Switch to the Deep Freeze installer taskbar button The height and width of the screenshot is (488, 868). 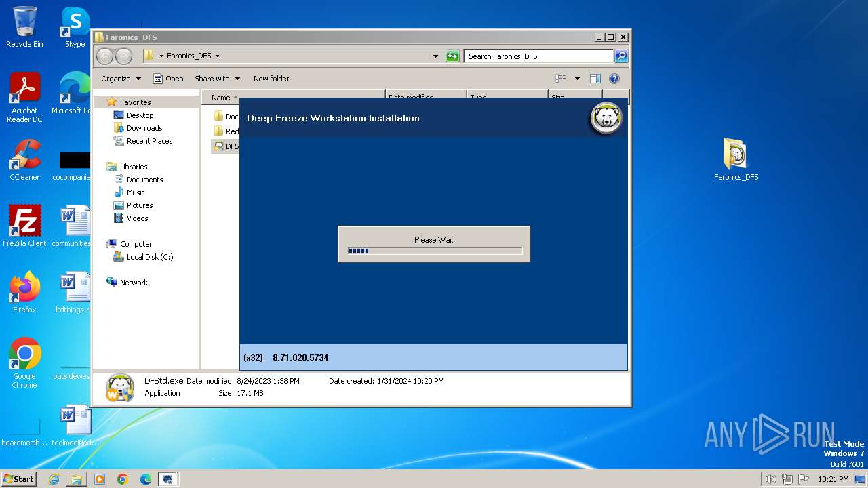168,479
